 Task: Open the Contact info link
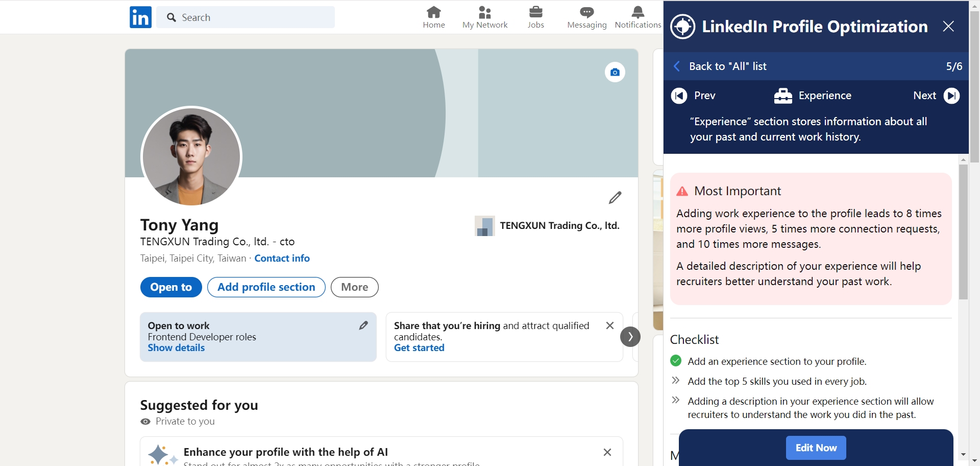click(282, 259)
